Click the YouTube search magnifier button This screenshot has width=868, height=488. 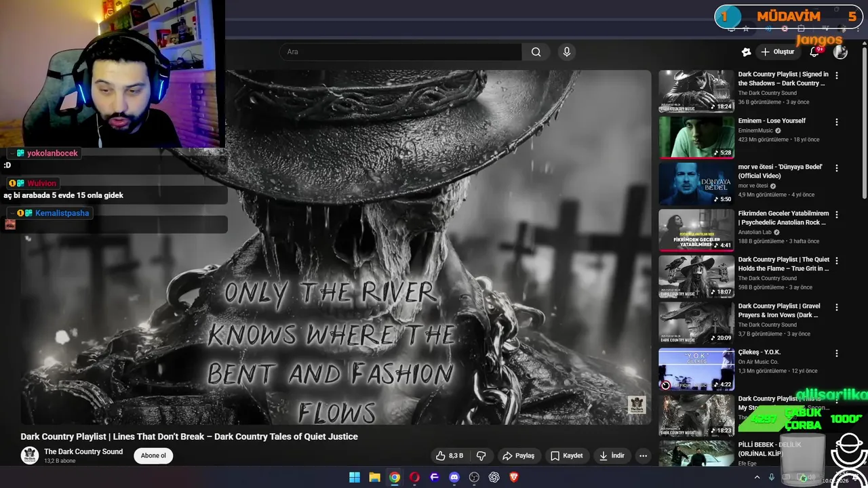536,52
